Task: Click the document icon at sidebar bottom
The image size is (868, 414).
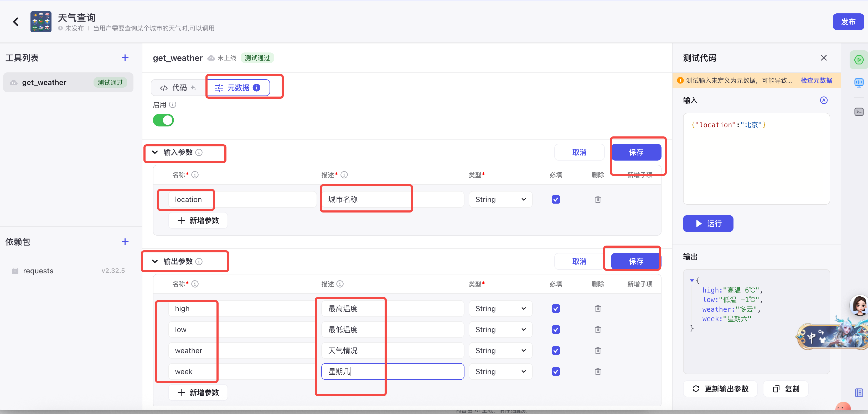Action: point(859,392)
